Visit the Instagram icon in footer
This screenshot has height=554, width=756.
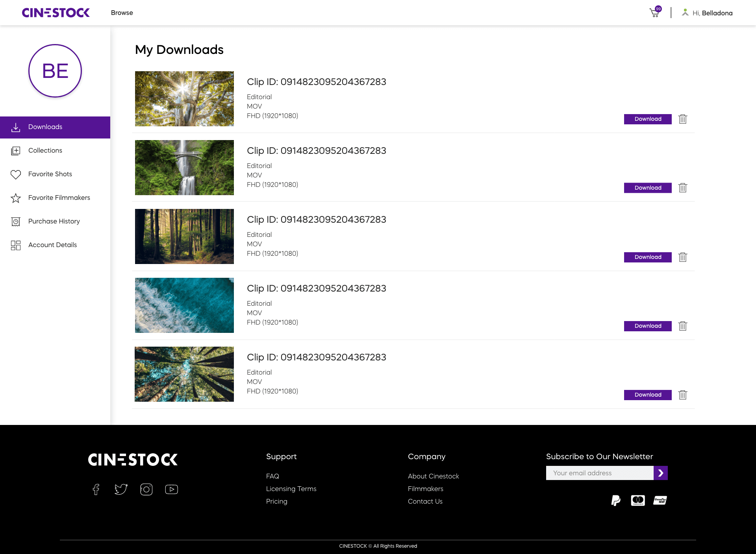146,489
